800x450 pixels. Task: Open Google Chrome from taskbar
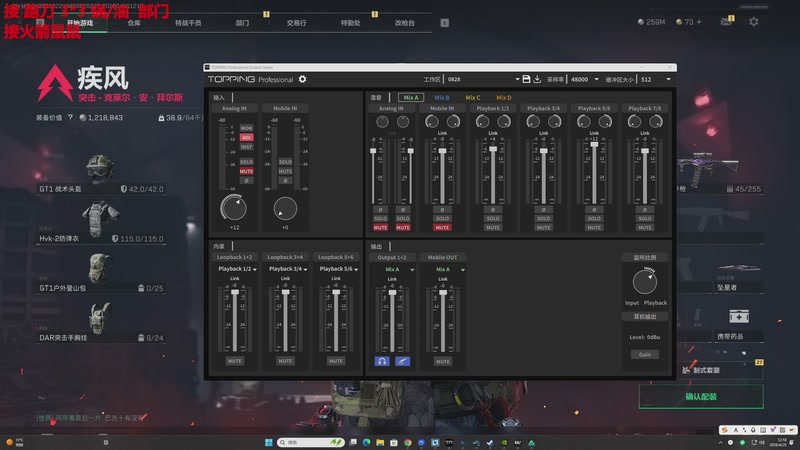[408, 442]
